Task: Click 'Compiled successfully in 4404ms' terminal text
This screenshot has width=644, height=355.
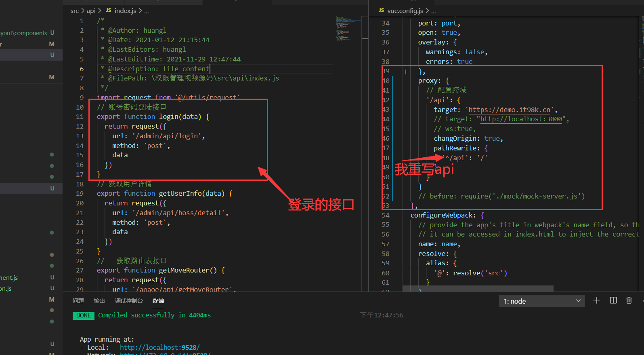Action: pyautogui.click(x=154, y=315)
